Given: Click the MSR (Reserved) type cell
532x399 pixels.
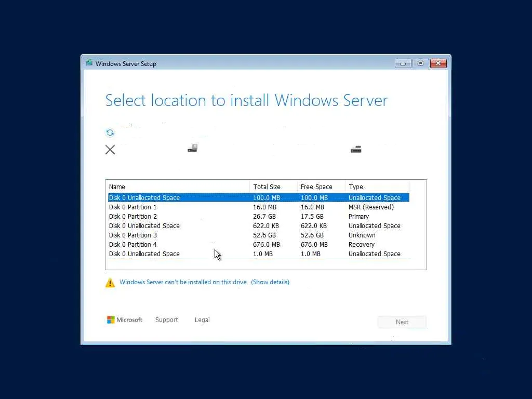Looking at the screenshot, I should pyautogui.click(x=371, y=207).
